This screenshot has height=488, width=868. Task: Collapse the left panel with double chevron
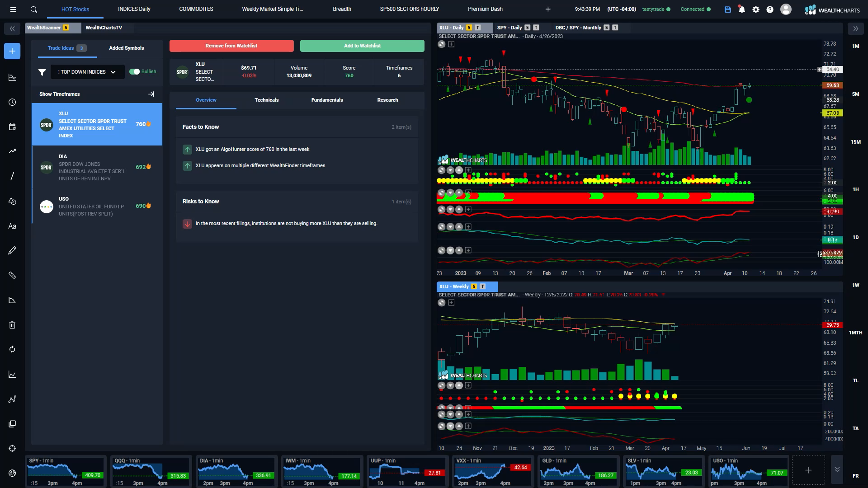[x=12, y=28]
